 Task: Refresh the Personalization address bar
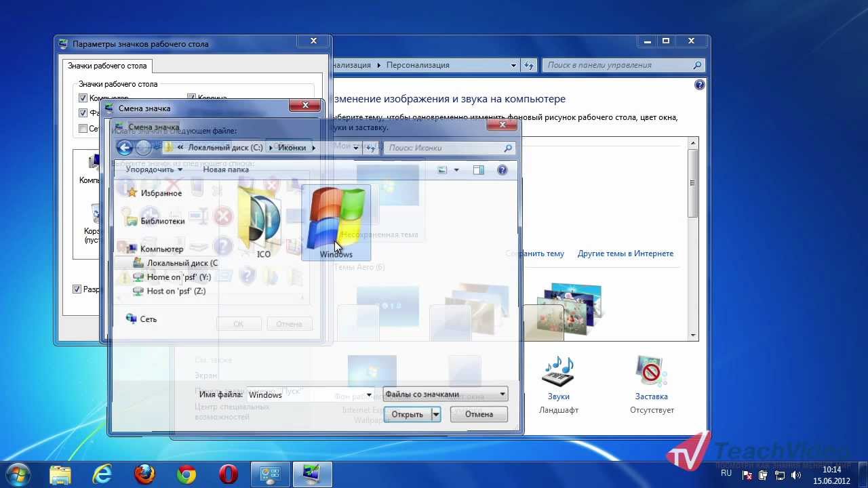tap(529, 66)
